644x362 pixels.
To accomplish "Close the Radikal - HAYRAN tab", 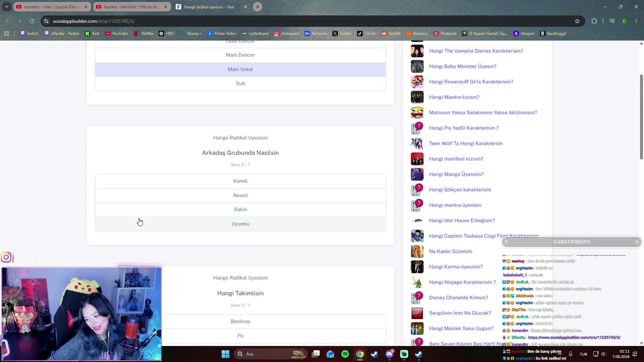I will tap(166, 7).
